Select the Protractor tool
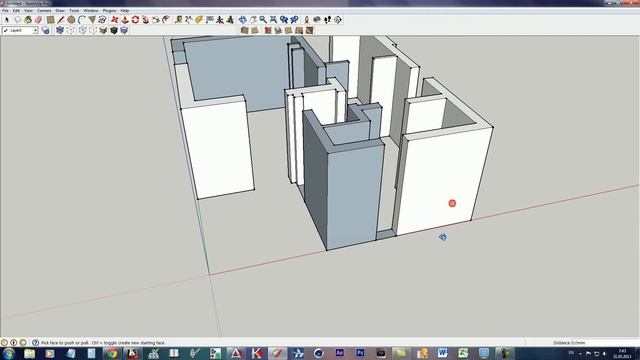 (199, 20)
